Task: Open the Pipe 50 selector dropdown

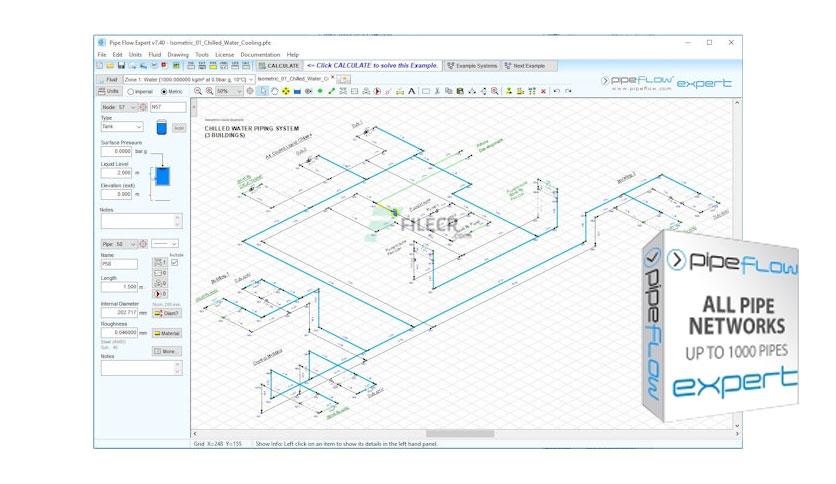Action: [x=118, y=244]
